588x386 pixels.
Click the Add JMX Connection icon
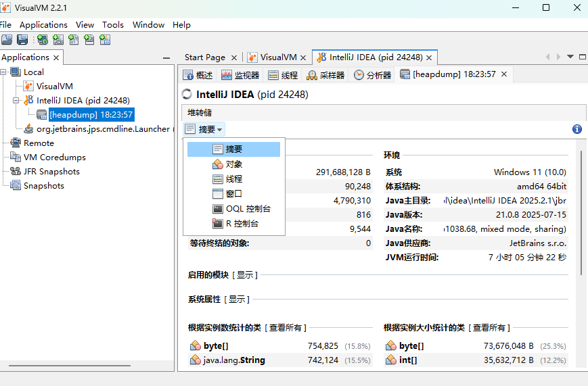[58, 40]
